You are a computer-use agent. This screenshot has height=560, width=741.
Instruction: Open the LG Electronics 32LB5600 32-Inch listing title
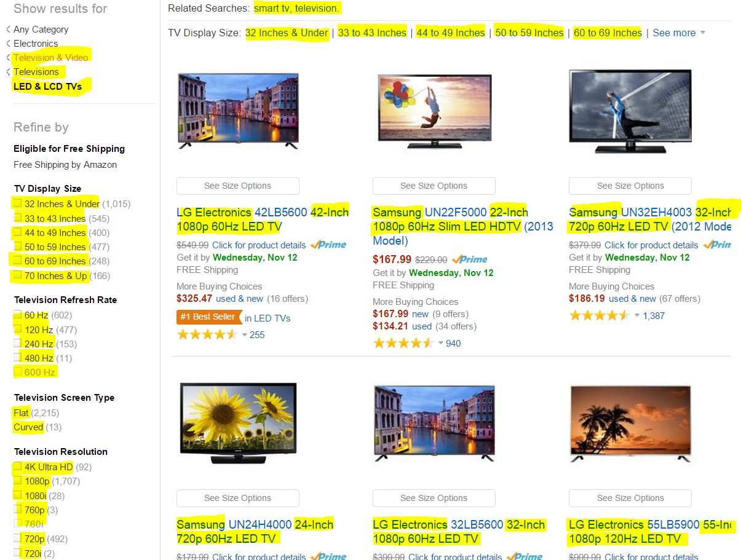click(459, 532)
